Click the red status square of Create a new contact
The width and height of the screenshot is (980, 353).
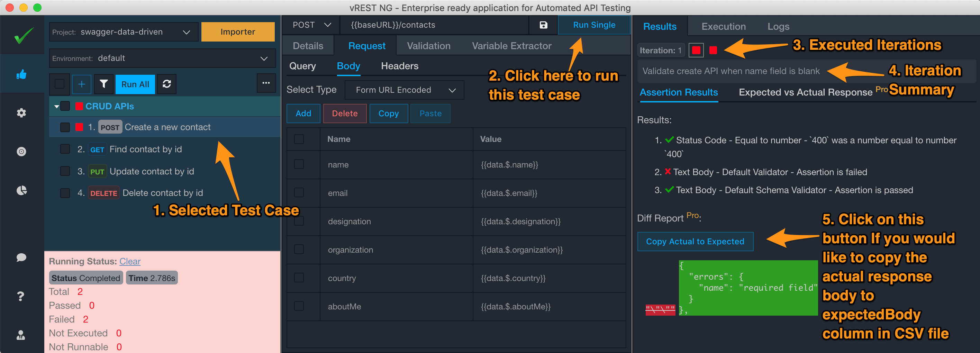click(x=79, y=127)
